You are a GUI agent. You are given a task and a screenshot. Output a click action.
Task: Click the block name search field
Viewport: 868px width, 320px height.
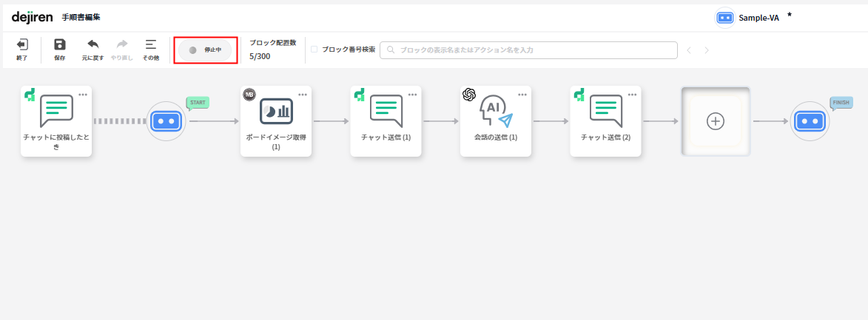pos(529,50)
